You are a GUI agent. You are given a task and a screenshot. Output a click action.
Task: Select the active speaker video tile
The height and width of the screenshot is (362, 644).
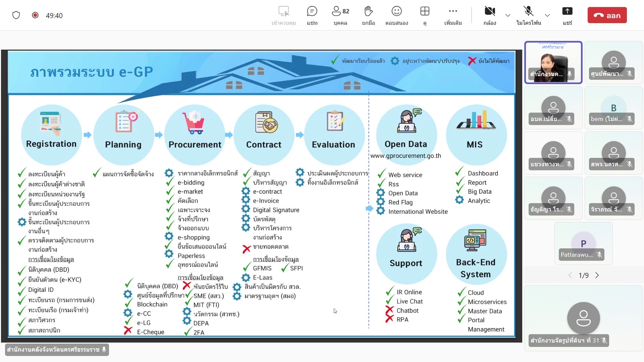(553, 62)
